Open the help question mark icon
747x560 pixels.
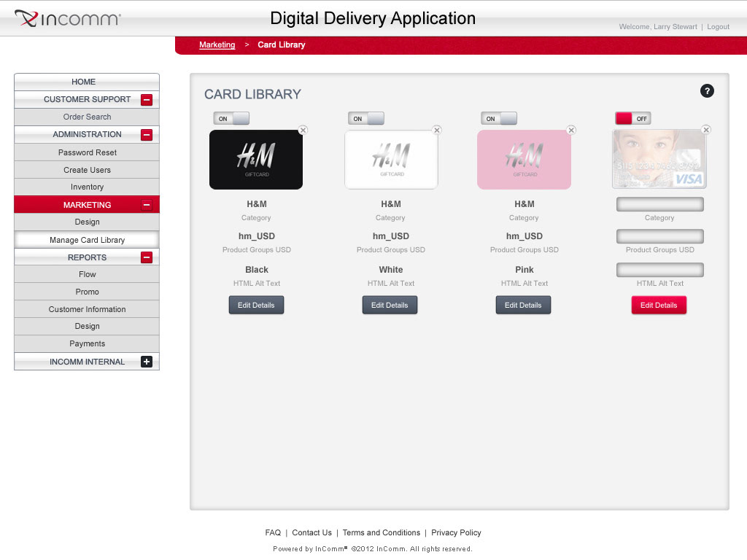[x=707, y=91]
